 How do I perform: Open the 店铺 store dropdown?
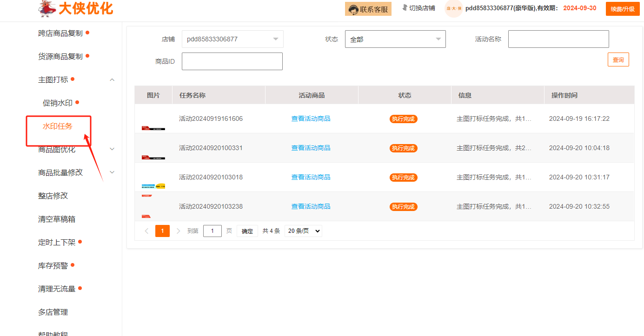pyautogui.click(x=232, y=39)
